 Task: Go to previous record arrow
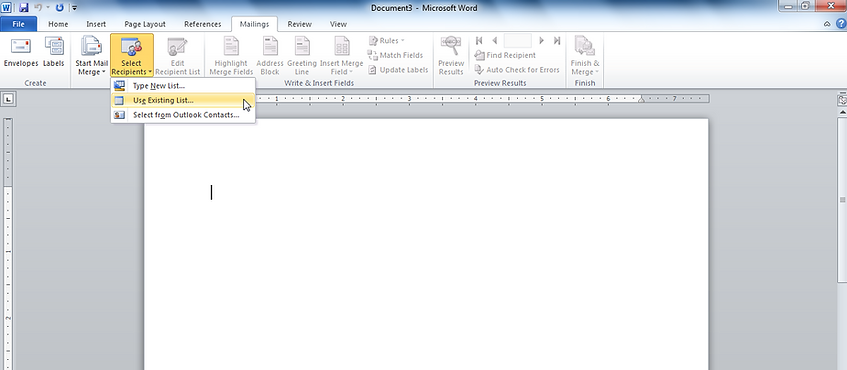tap(494, 41)
